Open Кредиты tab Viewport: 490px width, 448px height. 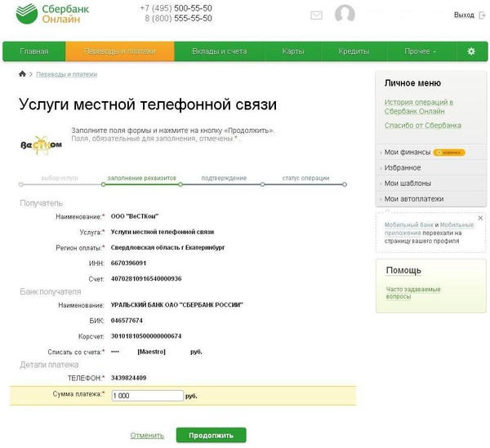tap(354, 51)
